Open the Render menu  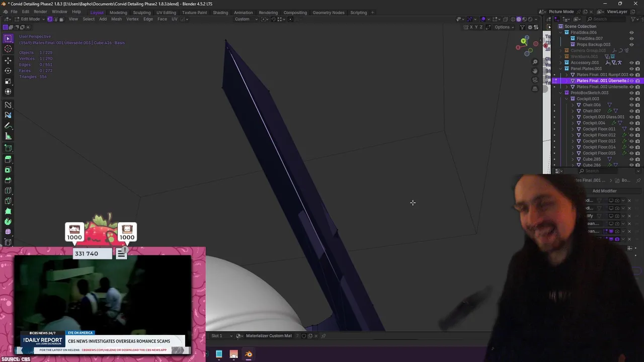tap(40, 12)
